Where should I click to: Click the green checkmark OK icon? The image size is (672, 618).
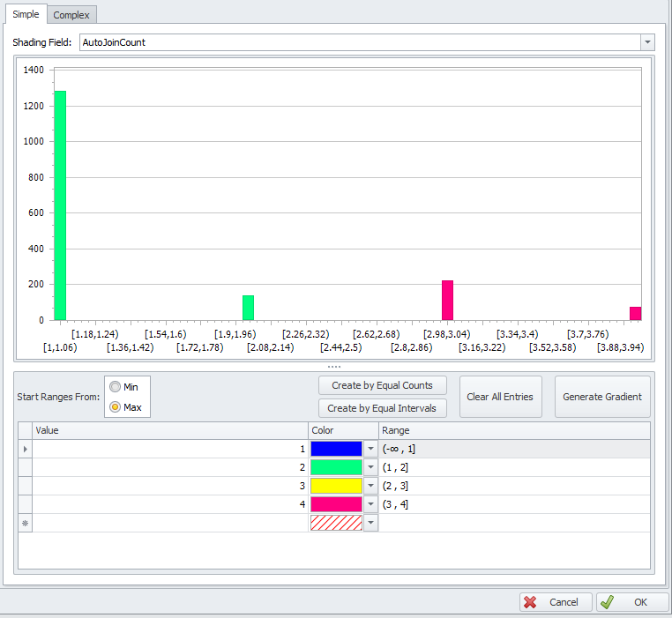point(608,602)
